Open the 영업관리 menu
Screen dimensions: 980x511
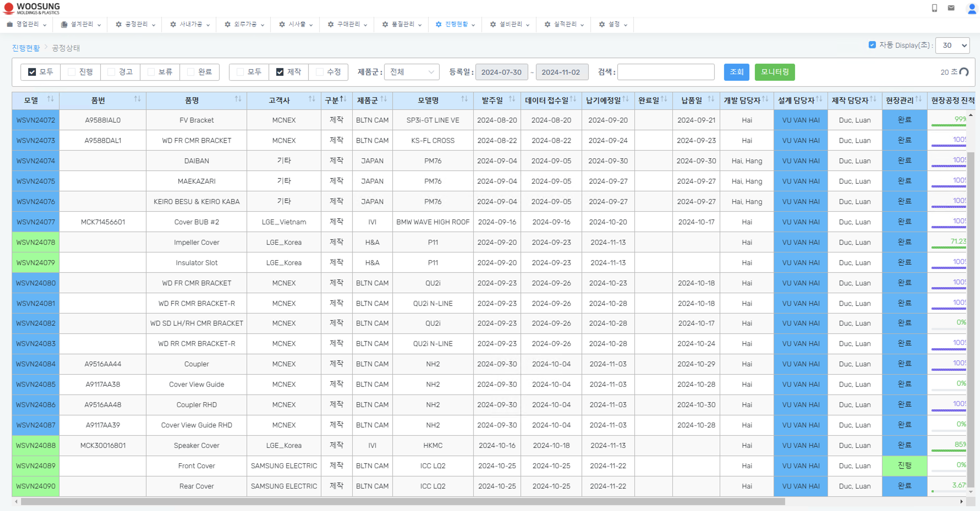[x=27, y=25]
